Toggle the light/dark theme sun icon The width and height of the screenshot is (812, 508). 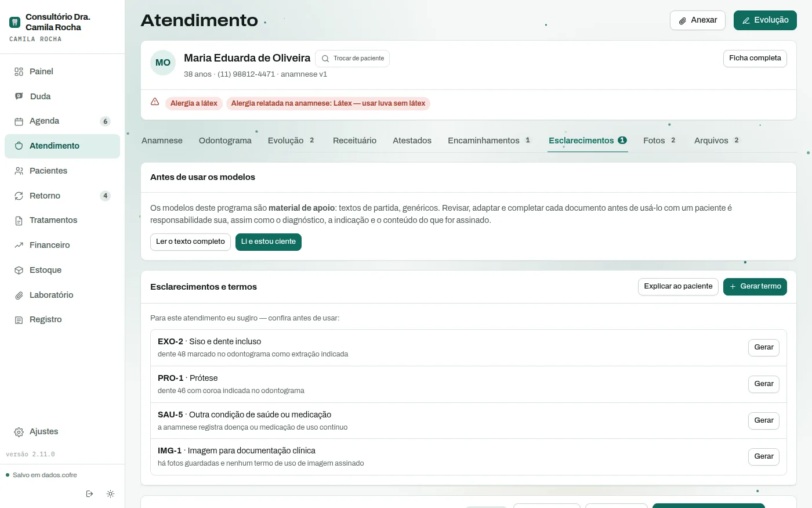pos(110,494)
